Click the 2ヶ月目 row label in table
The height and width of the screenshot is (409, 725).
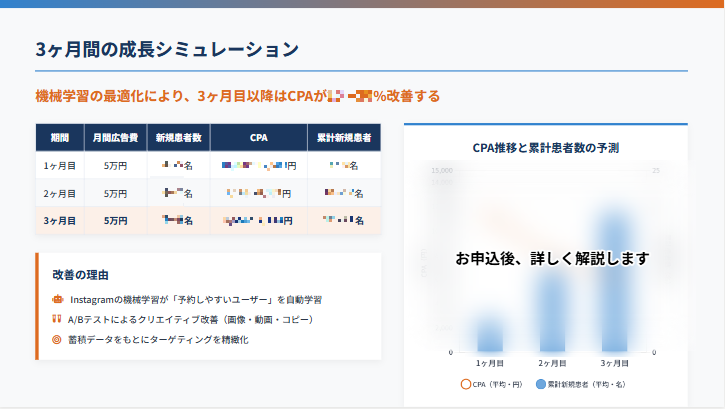60,194
